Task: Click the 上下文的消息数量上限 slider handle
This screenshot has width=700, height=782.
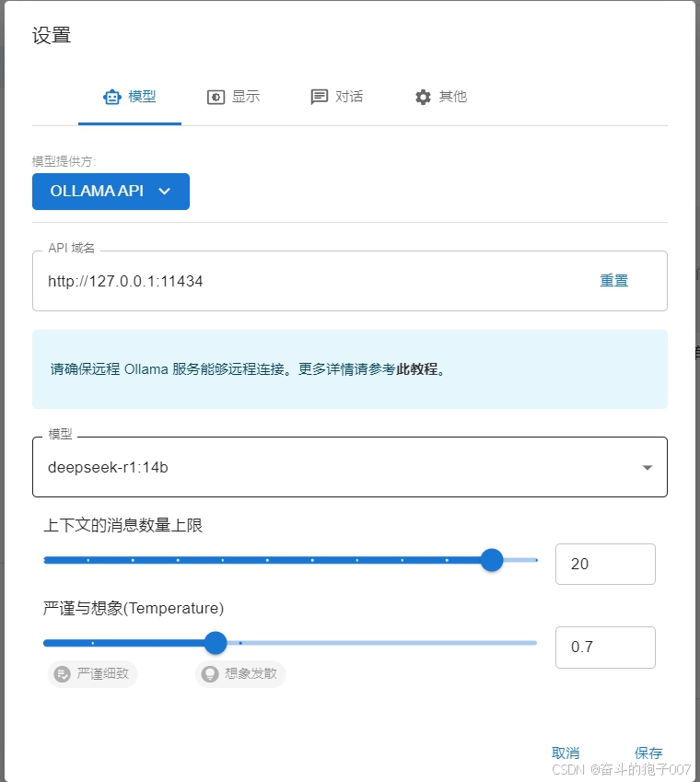Action: pos(492,560)
